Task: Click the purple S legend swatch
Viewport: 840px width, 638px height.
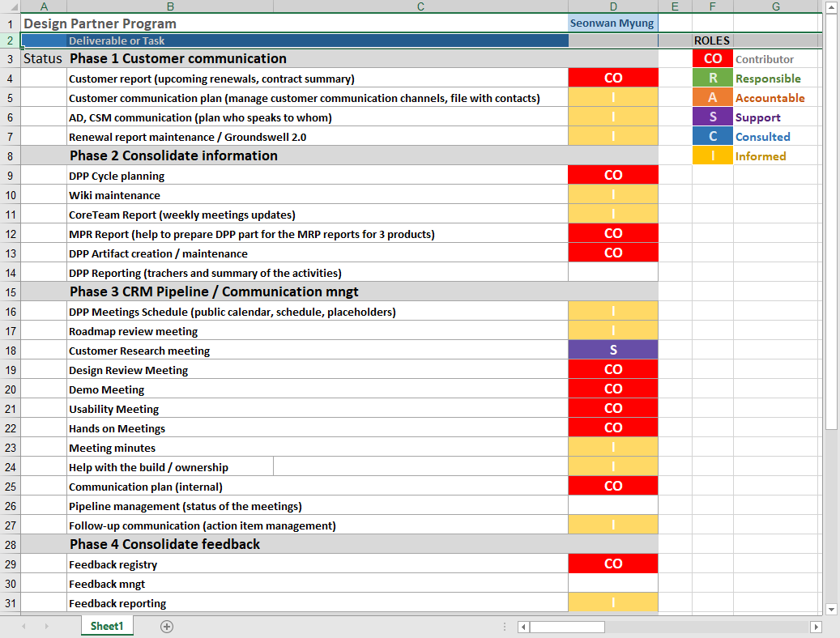Action: 713,117
